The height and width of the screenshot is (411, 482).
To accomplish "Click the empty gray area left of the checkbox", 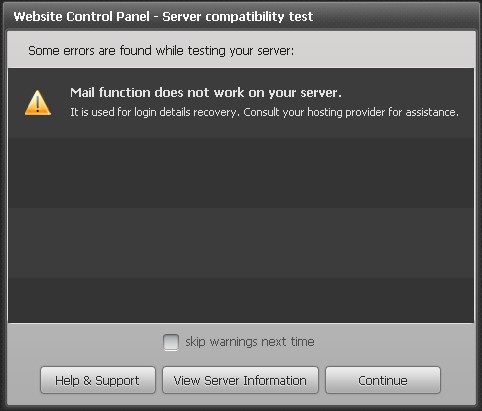I will point(85,342).
